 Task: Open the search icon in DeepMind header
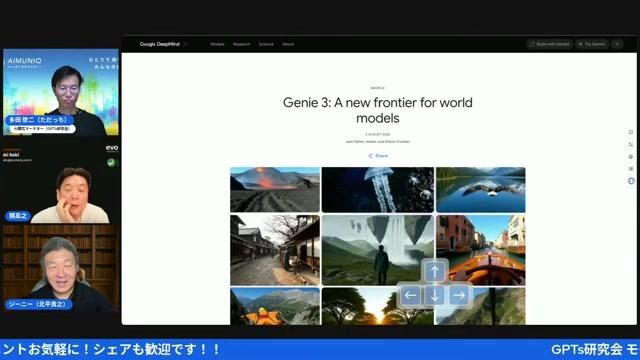(617, 44)
